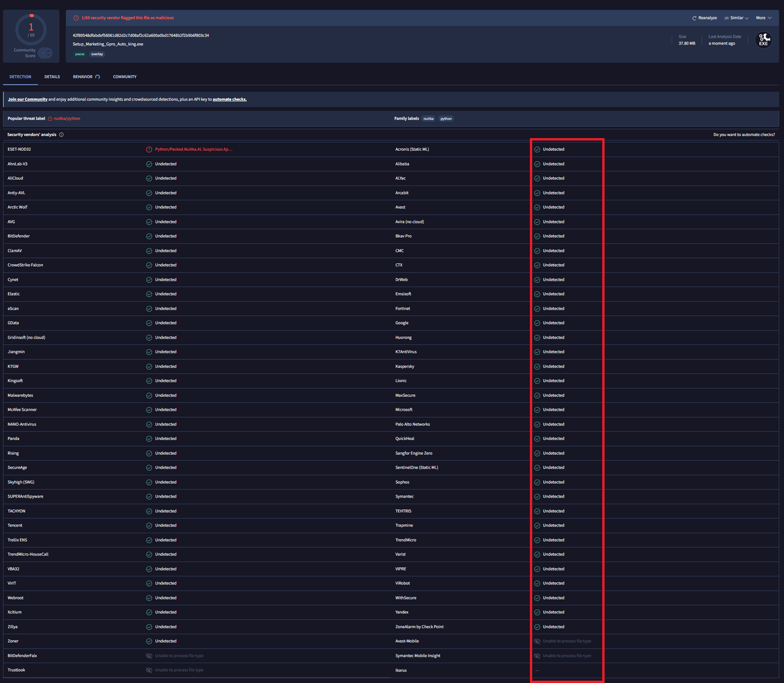Click the crossed-eye icon in Trustlook row

tap(149, 670)
